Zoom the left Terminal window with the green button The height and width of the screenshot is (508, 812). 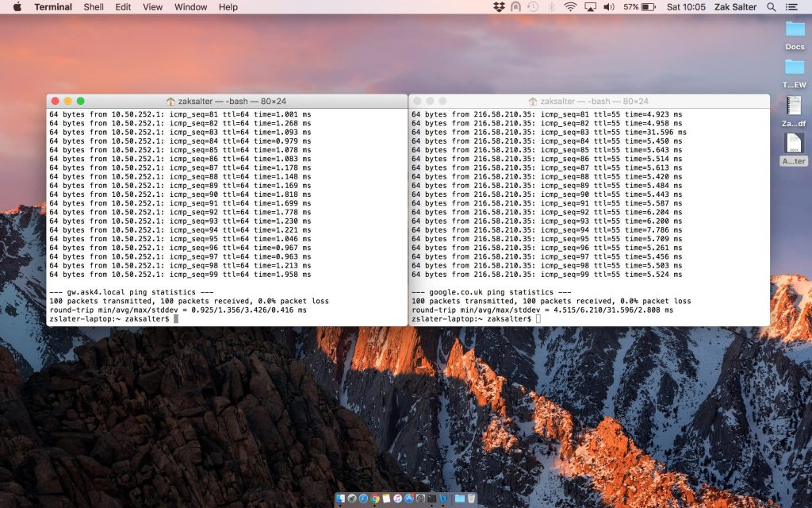(80, 101)
